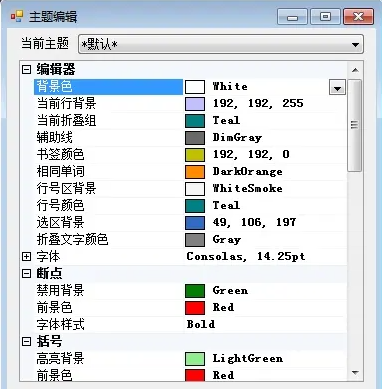The height and width of the screenshot is (389, 382).
Task: Click the scrollbar up arrow
Action: (355, 70)
